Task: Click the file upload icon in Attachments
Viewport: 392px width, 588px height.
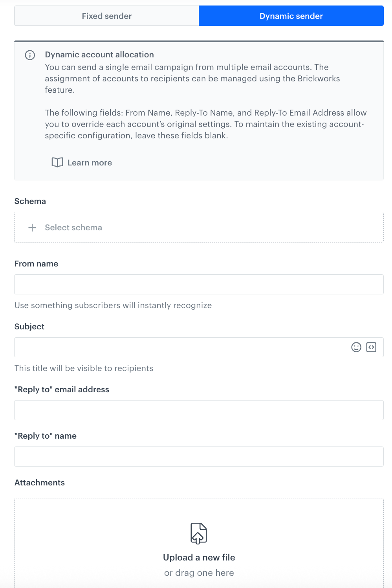Action: pyautogui.click(x=199, y=533)
